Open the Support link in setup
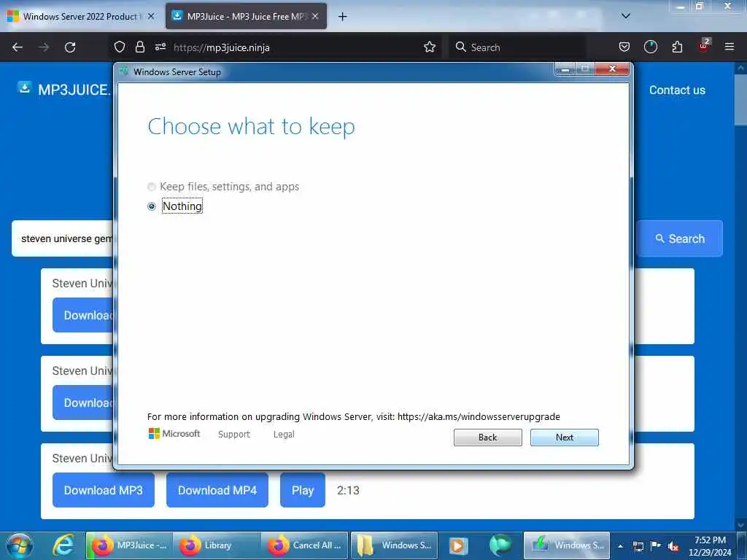 point(234,435)
